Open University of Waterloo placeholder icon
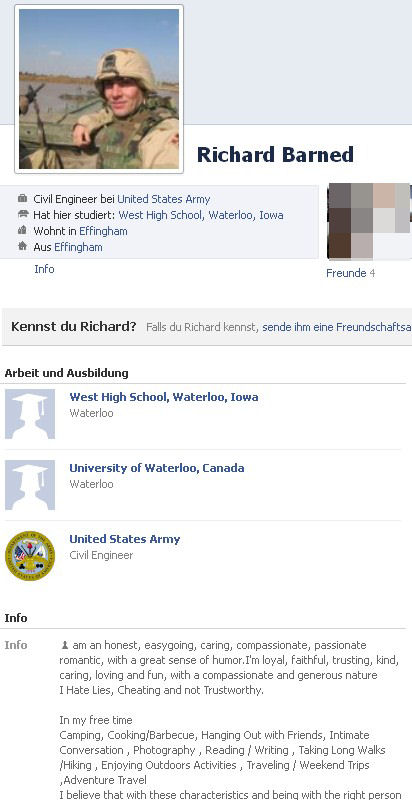Screen dimensions: 412x800 (x=30, y=485)
